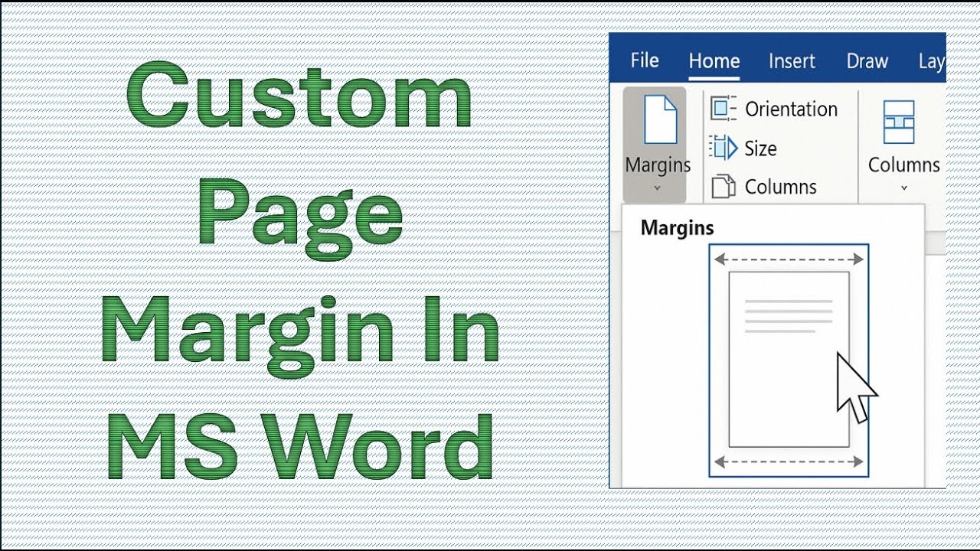Click the Size icon

(x=722, y=147)
